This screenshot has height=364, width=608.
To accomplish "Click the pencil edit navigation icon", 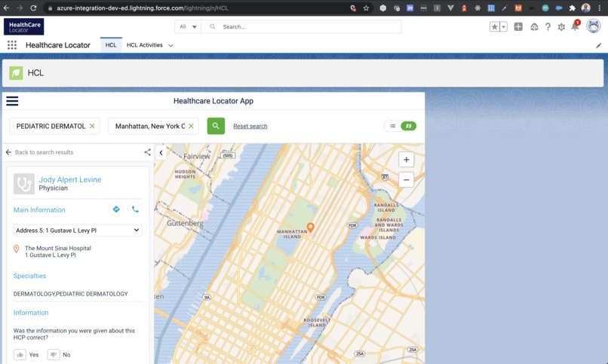I will point(599,45).
